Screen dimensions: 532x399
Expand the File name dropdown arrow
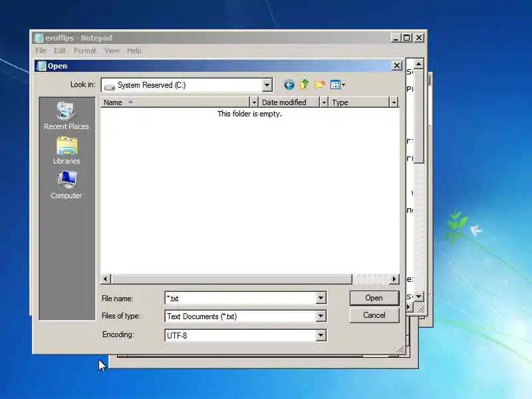click(x=321, y=298)
